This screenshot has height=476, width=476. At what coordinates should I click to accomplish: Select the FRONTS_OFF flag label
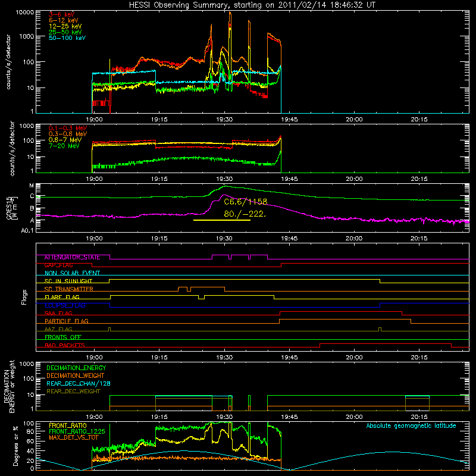click(x=63, y=337)
